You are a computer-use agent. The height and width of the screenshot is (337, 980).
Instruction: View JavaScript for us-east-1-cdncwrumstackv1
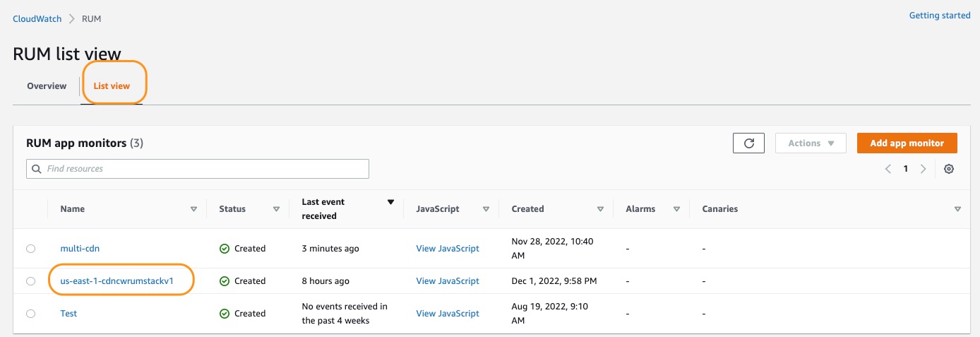(x=448, y=281)
